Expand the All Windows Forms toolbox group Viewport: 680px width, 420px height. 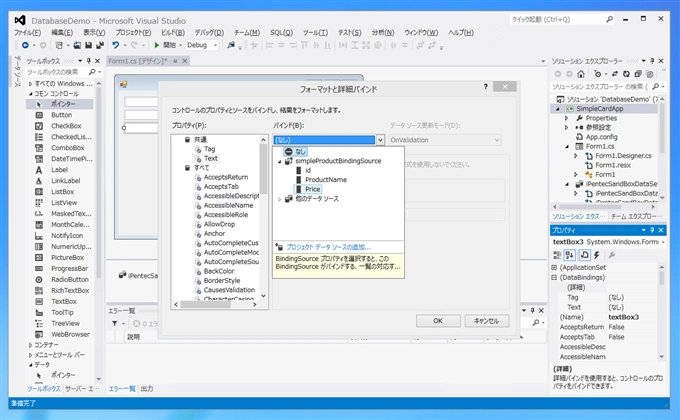click(x=30, y=83)
